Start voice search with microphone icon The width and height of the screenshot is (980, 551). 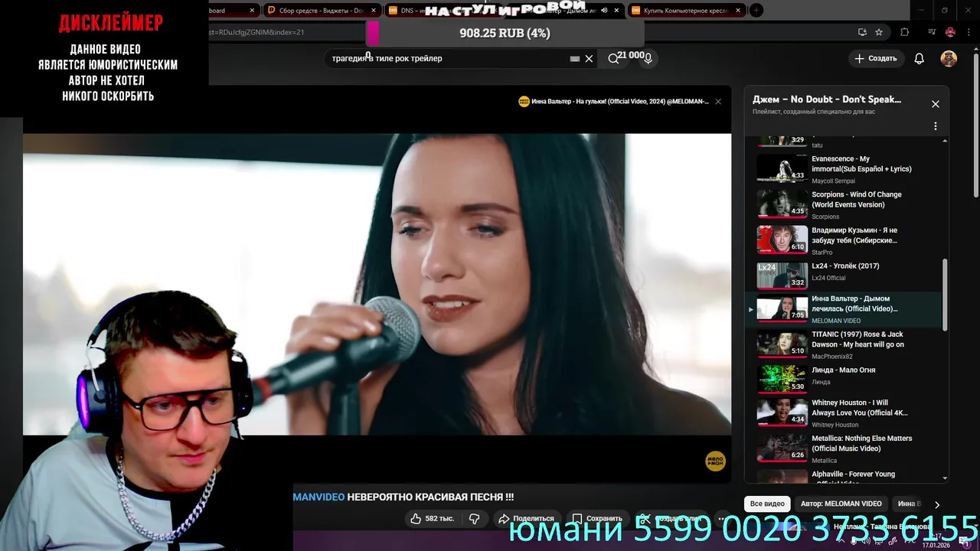(648, 59)
